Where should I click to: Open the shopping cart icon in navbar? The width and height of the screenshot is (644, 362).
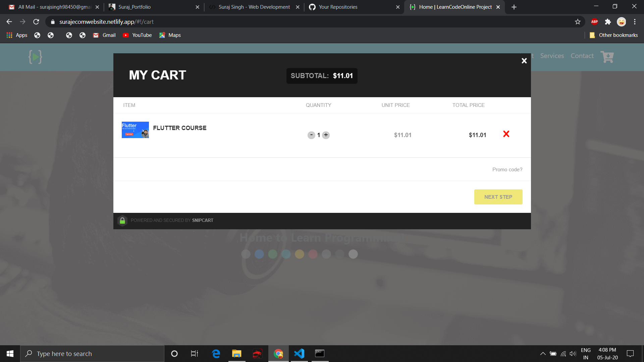click(x=607, y=57)
